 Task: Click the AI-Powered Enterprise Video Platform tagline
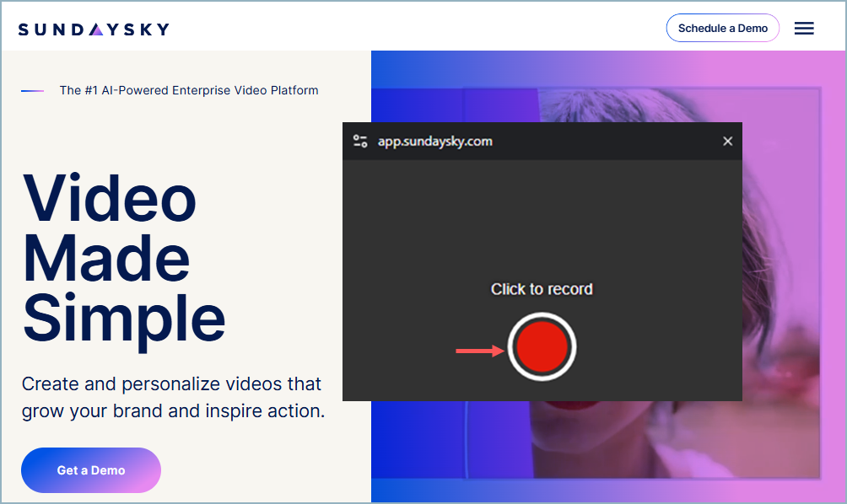[188, 90]
